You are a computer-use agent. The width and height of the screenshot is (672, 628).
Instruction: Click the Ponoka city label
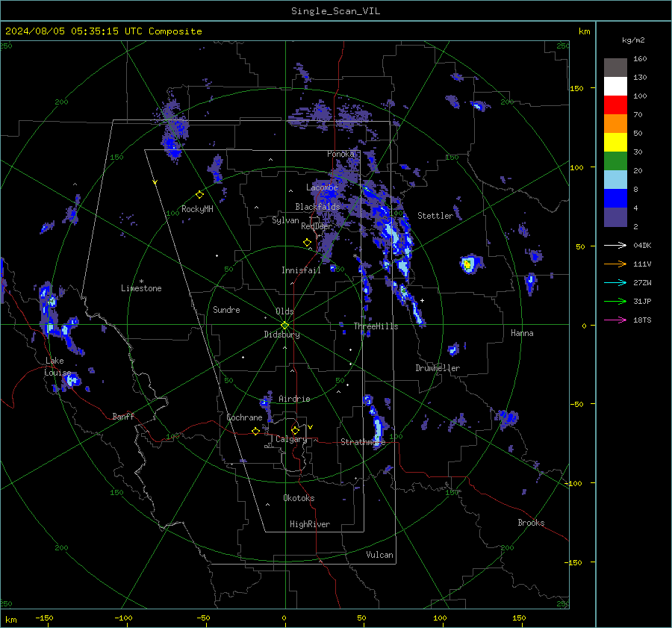340,154
